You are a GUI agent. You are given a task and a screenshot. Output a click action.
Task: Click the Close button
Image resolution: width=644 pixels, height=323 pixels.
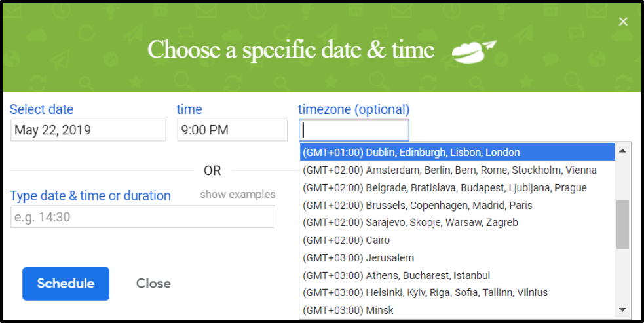pyautogui.click(x=153, y=284)
